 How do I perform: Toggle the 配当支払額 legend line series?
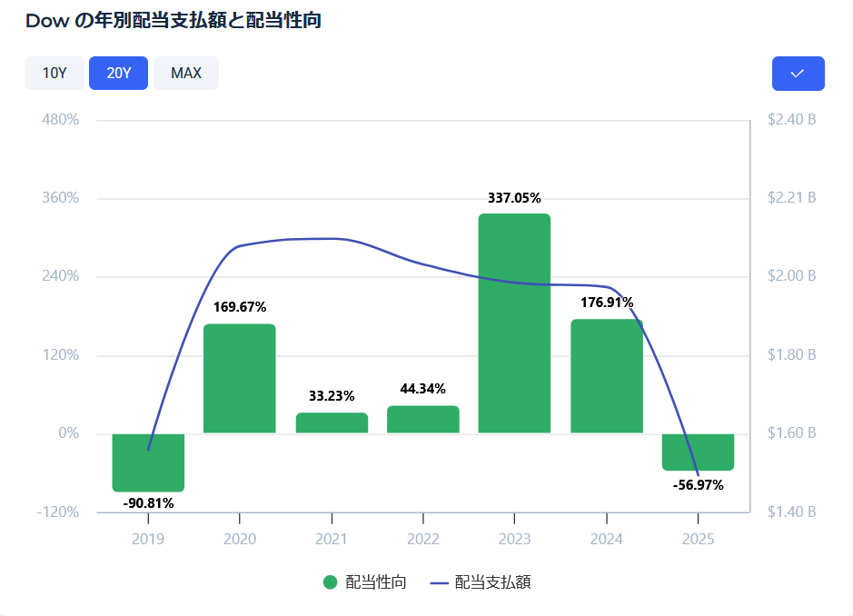tap(481, 582)
